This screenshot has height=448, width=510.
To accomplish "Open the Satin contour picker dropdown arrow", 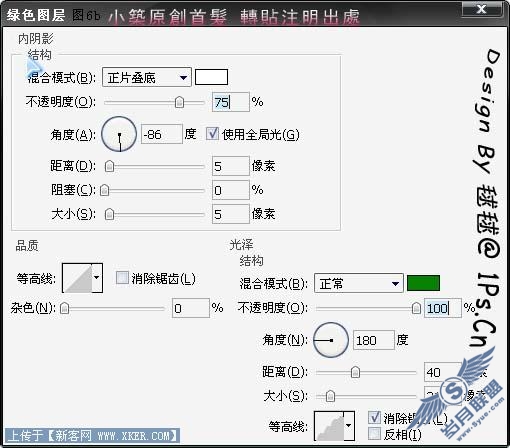I will click(349, 426).
